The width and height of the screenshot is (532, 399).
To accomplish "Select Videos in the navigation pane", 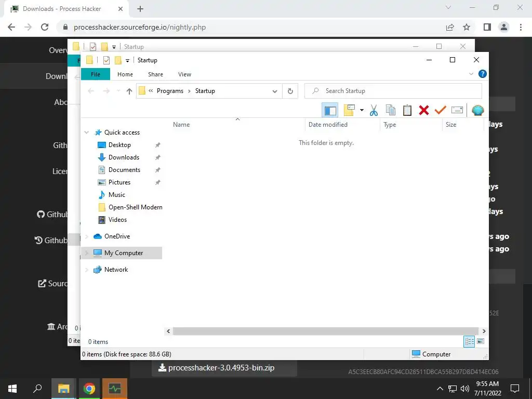I will [x=117, y=220].
